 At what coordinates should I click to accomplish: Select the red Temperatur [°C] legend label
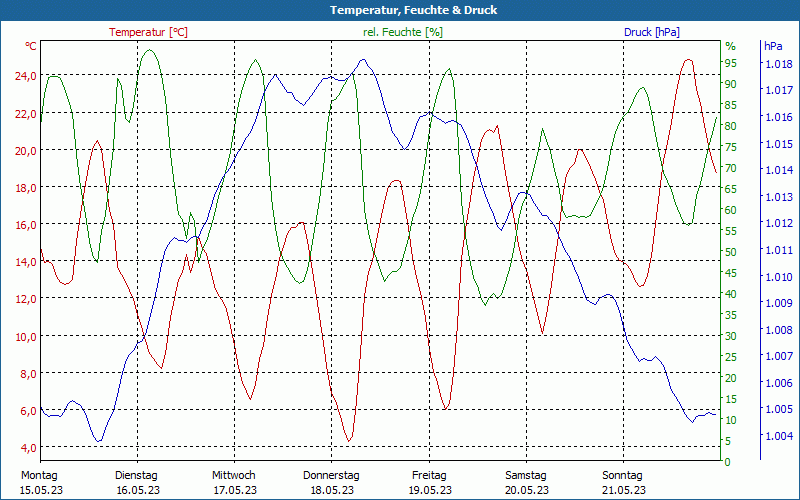click(x=148, y=32)
